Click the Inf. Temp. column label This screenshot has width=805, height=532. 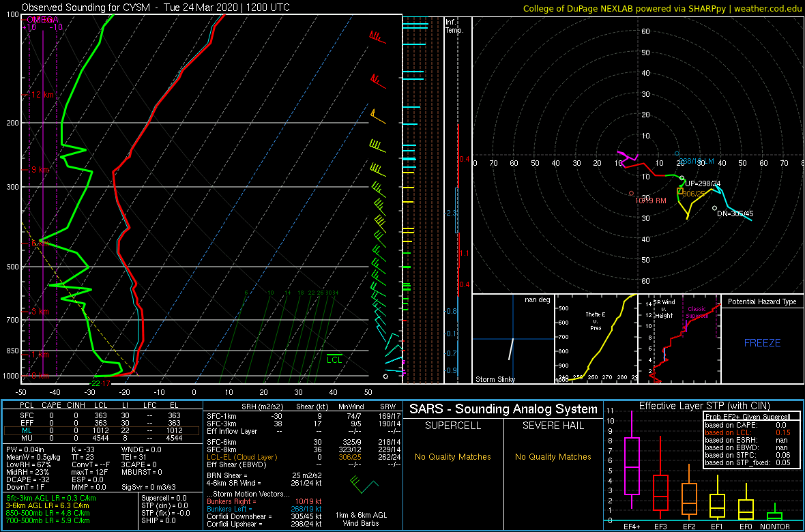point(454,26)
